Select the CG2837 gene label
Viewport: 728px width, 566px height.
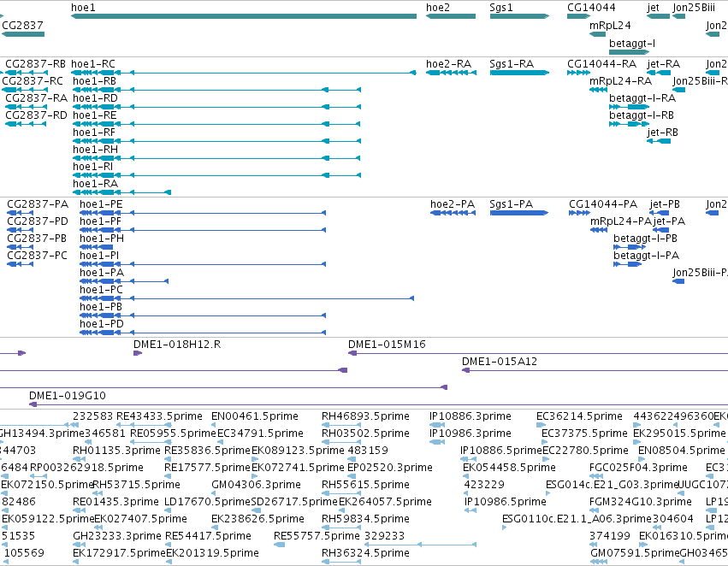(x=22, y=25)
